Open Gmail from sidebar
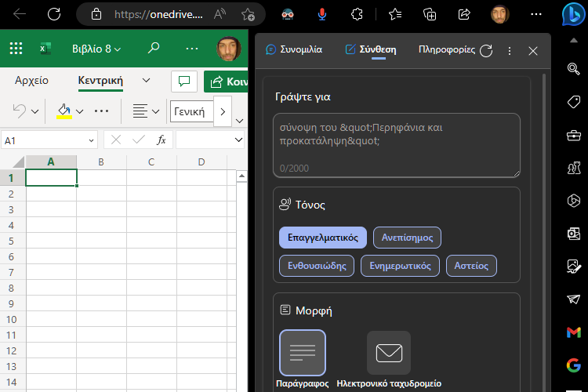This screenshot has height=392, width=588. coord(574,332)
